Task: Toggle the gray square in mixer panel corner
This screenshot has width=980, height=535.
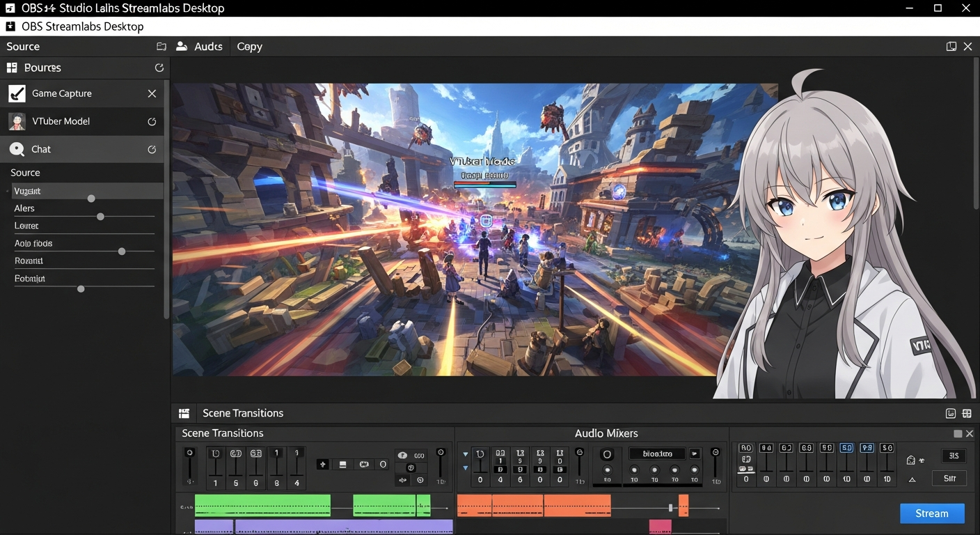Action: (958, 433)
